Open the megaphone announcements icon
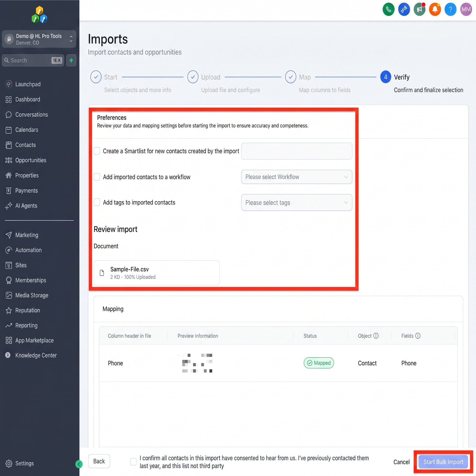The width and height of the screenshot is (476, 476). pyautogui.click(x=419, y=10)
